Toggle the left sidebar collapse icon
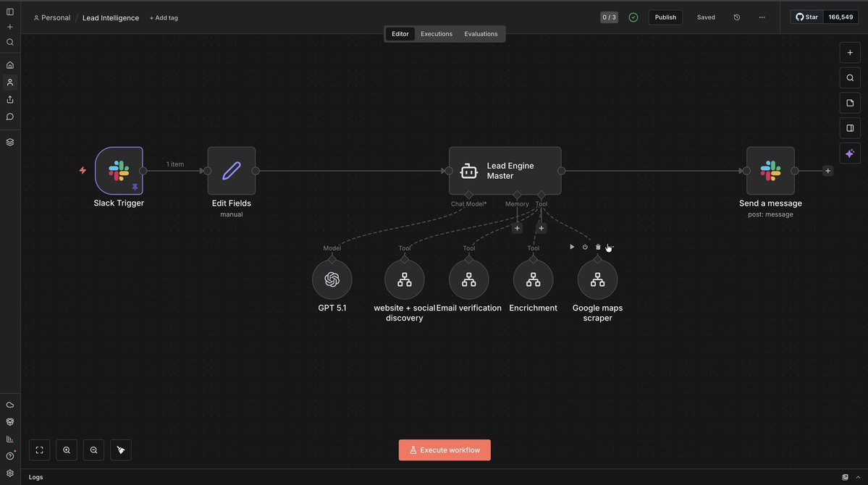Screen dimensions: 868x485 pyautogui.click(x=10, y=12)
